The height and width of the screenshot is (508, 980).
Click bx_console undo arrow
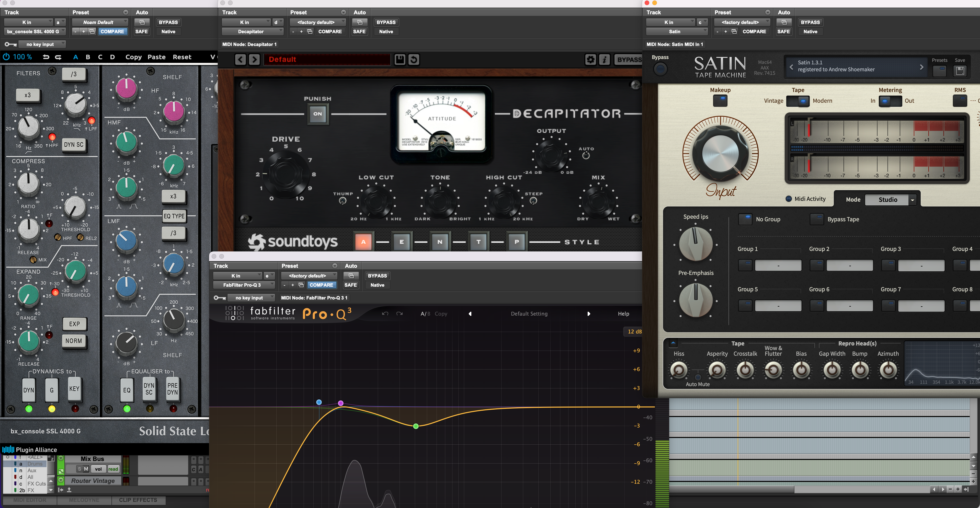coord(46,57)
